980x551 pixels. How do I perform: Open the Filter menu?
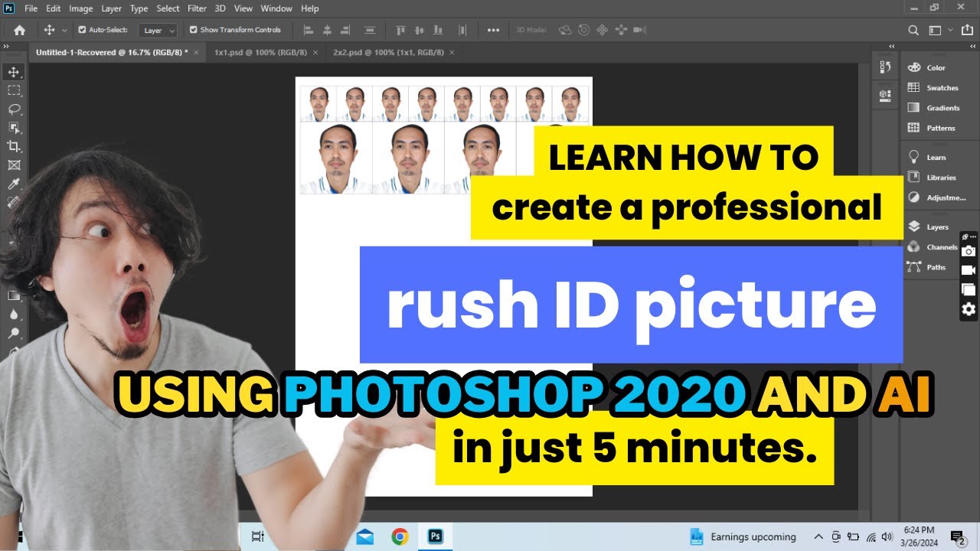coord(197,8)
